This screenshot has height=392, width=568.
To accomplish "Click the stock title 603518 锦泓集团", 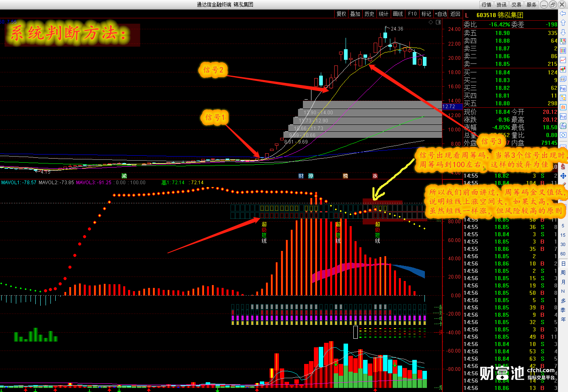I will coord(500,15).
